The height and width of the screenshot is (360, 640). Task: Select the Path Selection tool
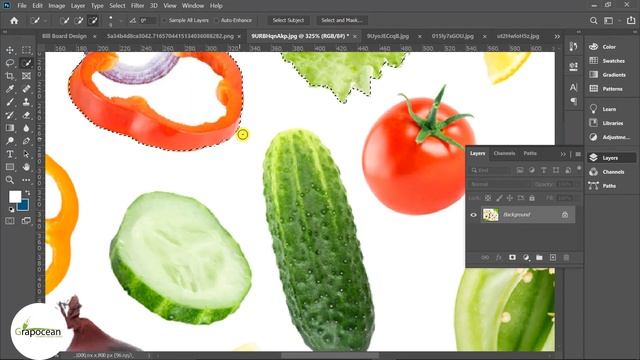26,154
